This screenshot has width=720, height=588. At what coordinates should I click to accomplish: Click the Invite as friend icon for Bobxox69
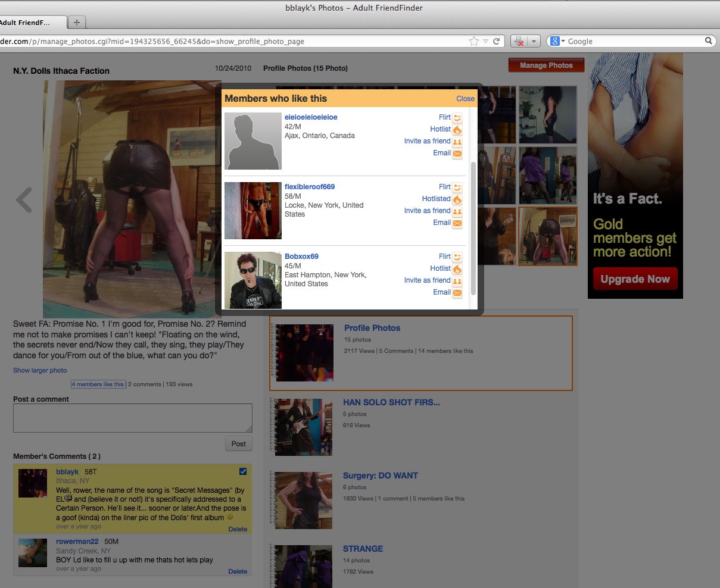click(457, 281)
